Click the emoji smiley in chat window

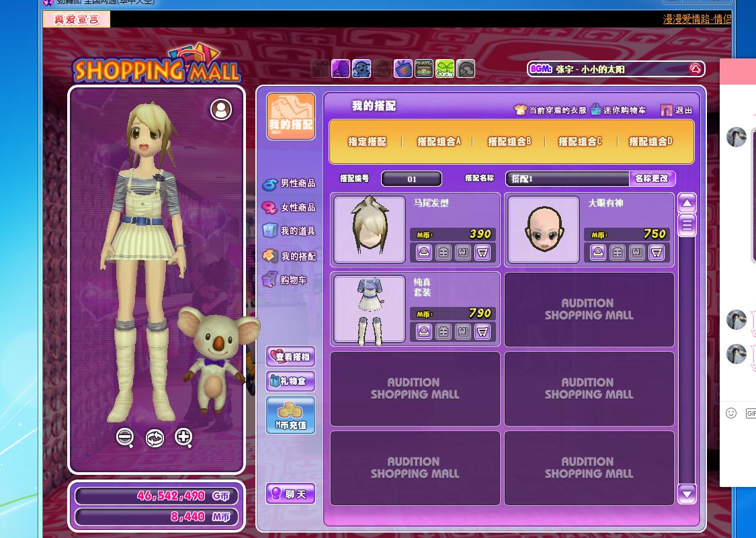coord(731,412)
